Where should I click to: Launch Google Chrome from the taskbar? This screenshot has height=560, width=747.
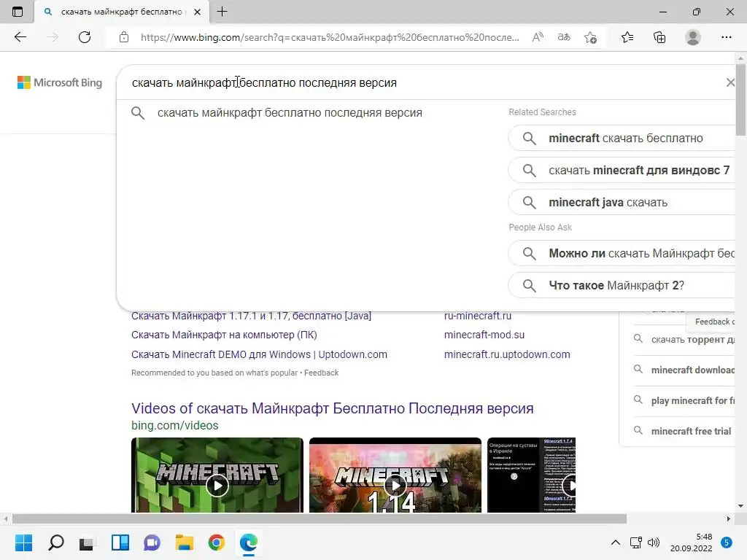216,542
